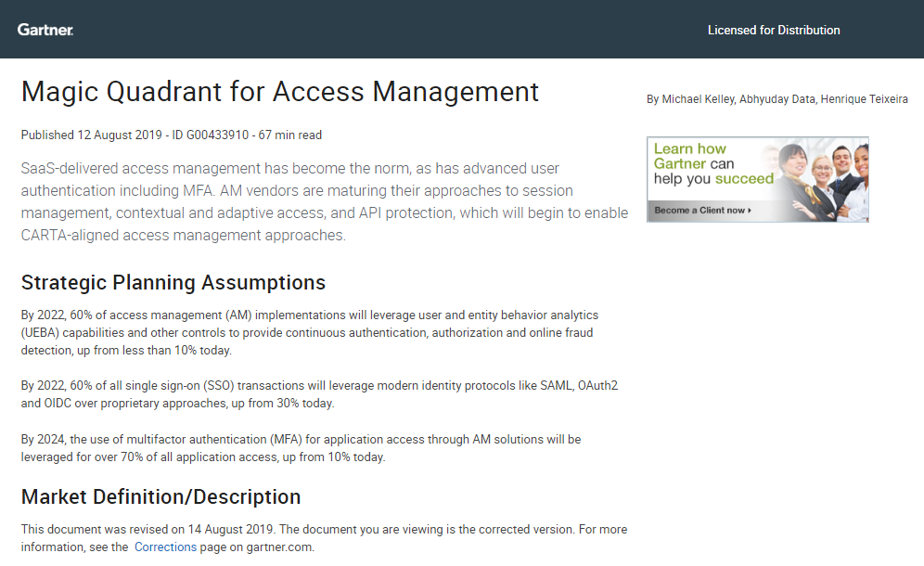Click the paragraph starting with By 2022, 60% of access management
The image size is (924, 566).
tap(325, 333)
